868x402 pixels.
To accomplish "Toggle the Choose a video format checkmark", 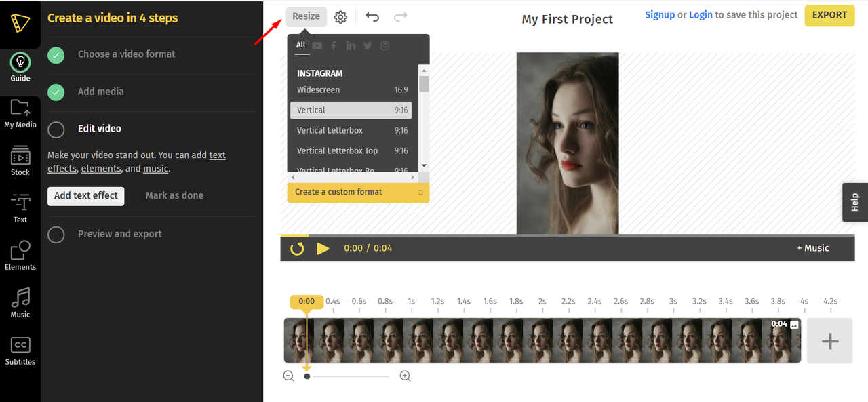I will tap(56, 54).
